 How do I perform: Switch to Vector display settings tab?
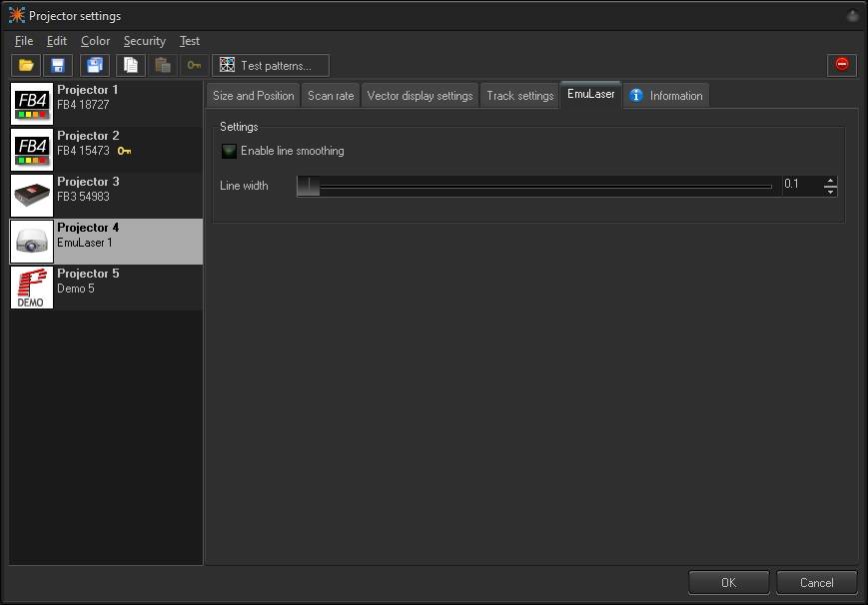[419, 95]
